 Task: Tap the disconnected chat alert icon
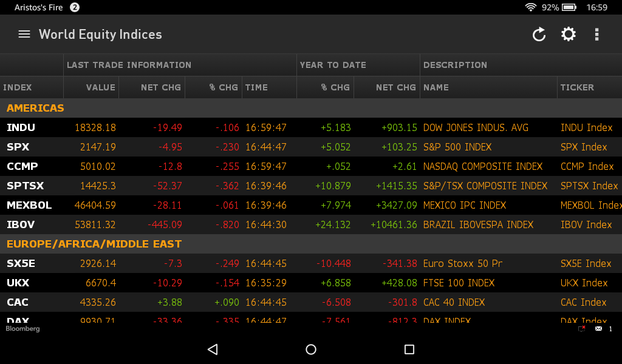[580, 328]
